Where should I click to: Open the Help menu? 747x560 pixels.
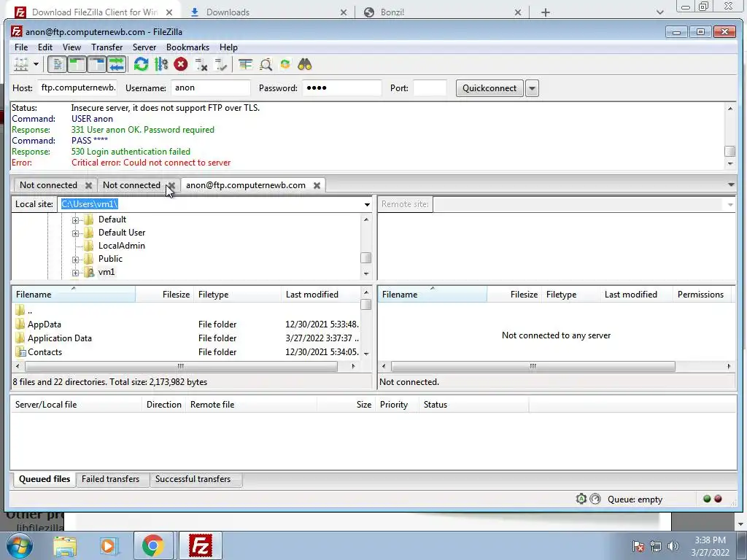pos(228,47)
